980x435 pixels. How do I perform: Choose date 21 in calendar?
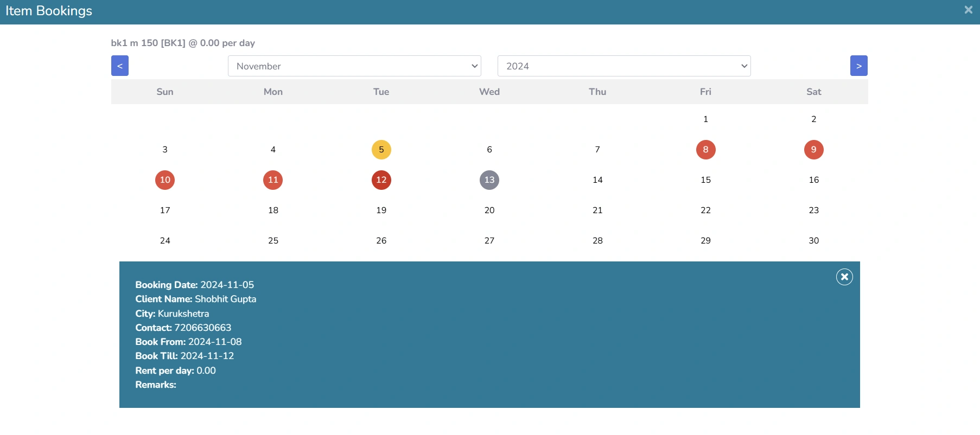click(597, 210)
